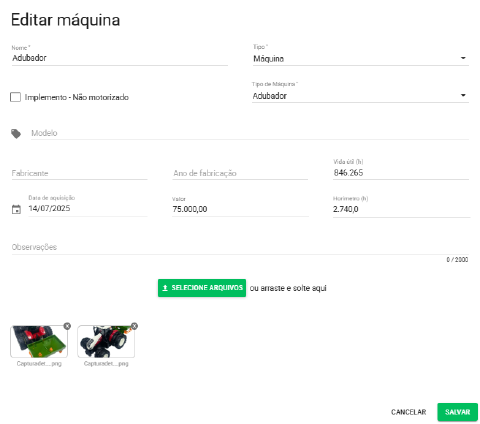This screenshot has width=480, height=424.
Task: Click the Cancelar button
Action: [408, 412]
